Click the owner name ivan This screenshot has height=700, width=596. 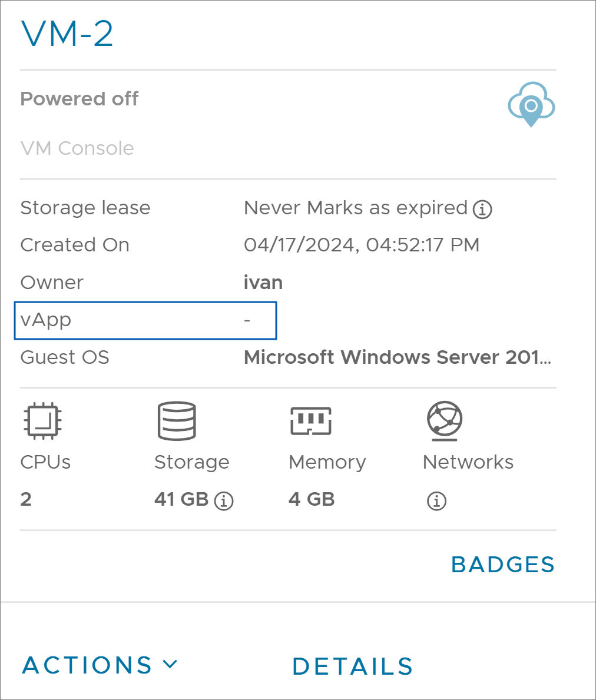263,283
